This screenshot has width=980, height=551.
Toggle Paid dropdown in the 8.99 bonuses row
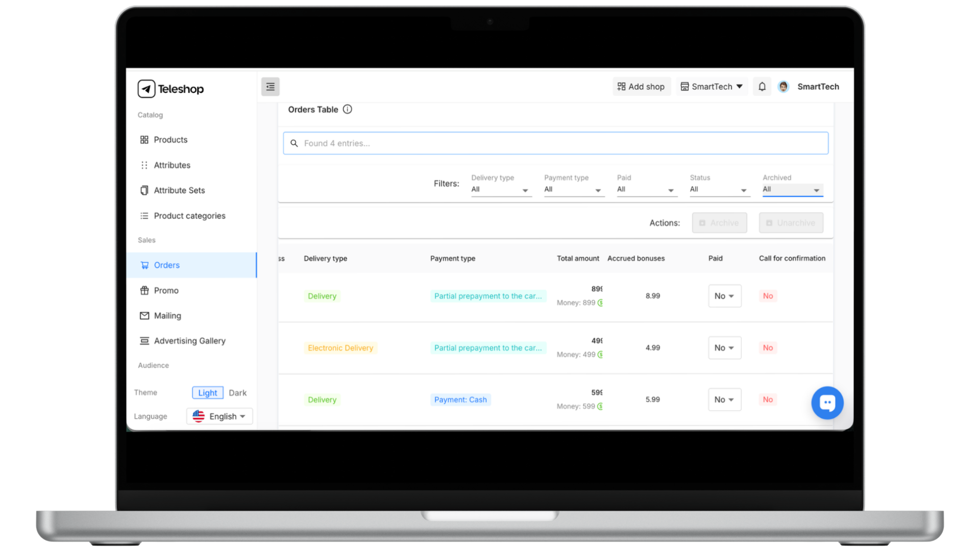click(724, 296)
